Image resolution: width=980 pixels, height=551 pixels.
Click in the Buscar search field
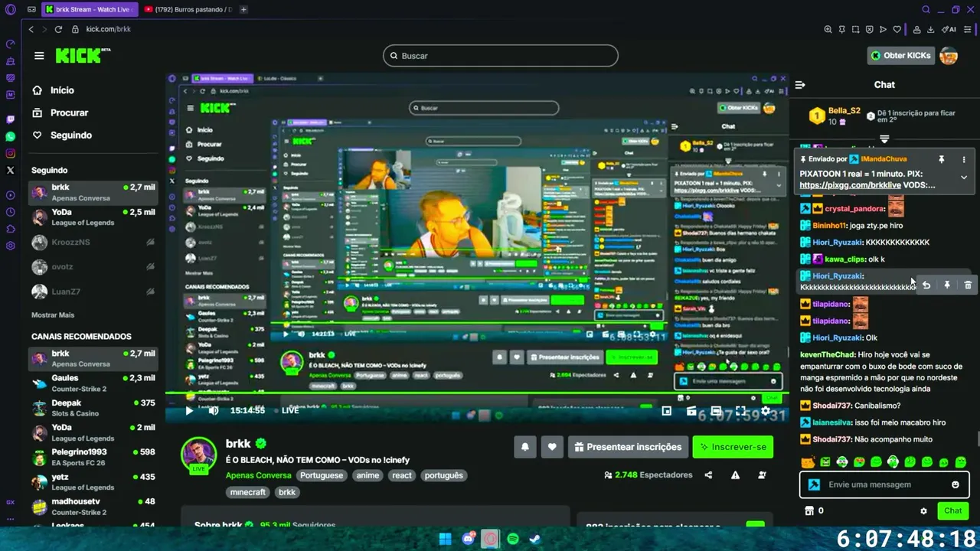[501, 56]
